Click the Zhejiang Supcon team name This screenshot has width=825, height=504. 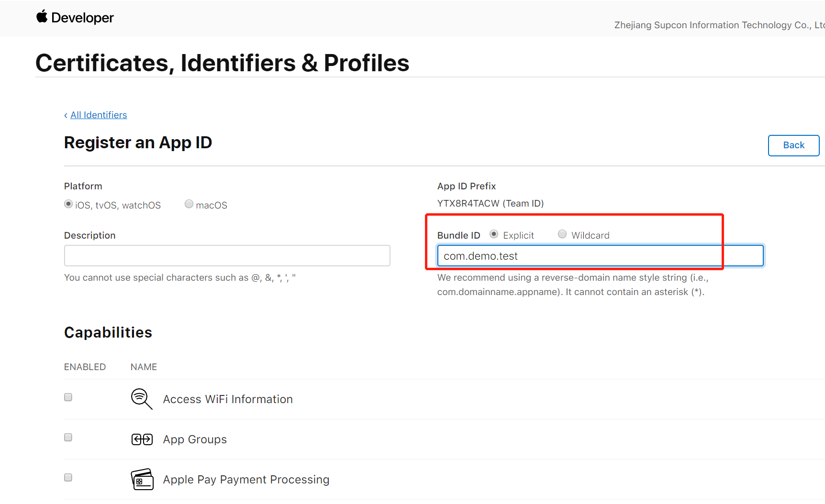[719, 25]
